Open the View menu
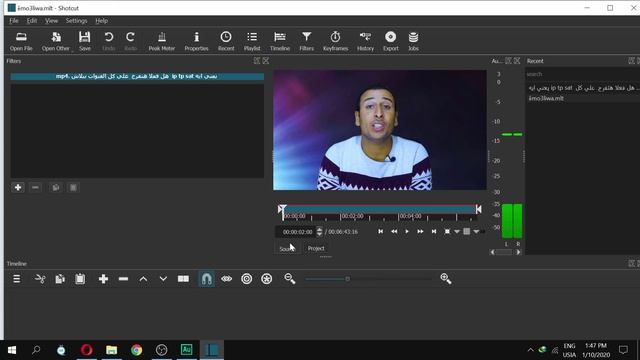 [x=51, y=21]
